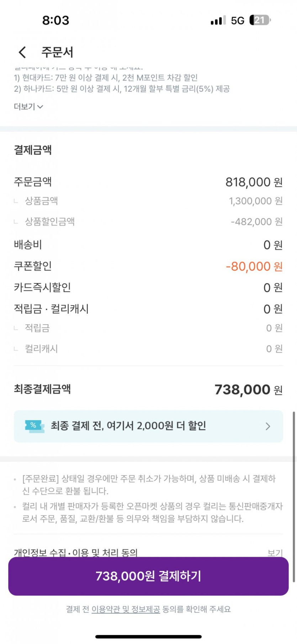
Task: Click the coupon ticket icon in discount banner
Action: [x=35, y=426]
